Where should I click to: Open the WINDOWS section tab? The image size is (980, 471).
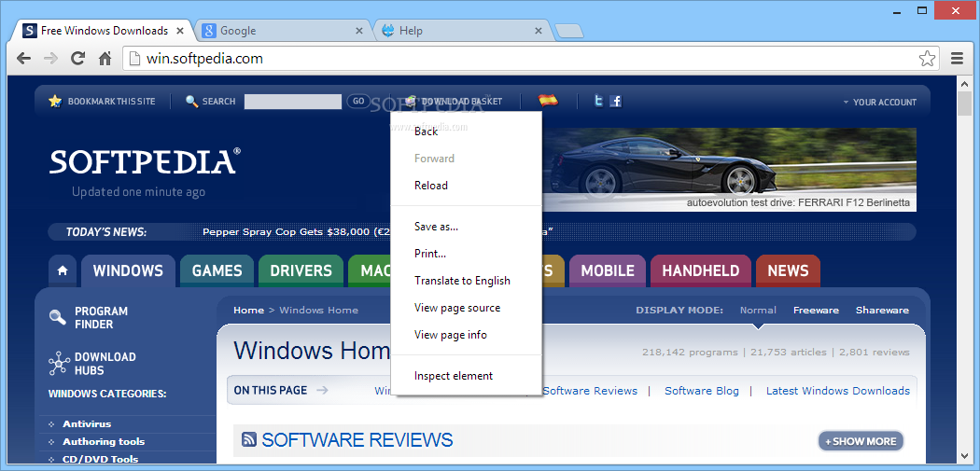point(128,271)
